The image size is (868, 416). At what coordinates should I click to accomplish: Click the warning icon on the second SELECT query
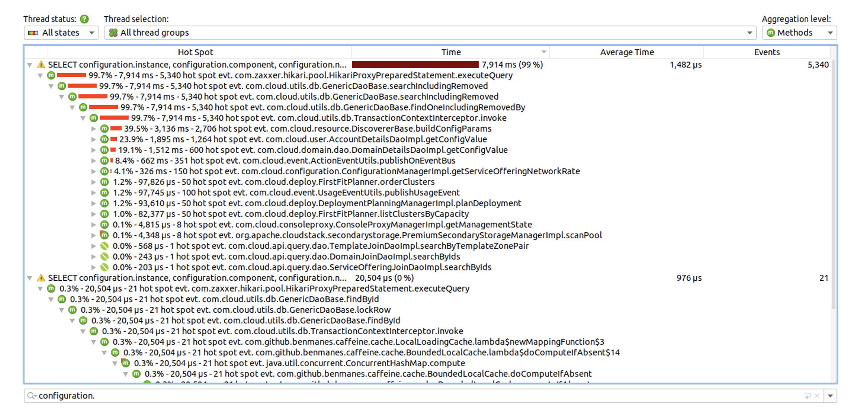tap(40, 278)
